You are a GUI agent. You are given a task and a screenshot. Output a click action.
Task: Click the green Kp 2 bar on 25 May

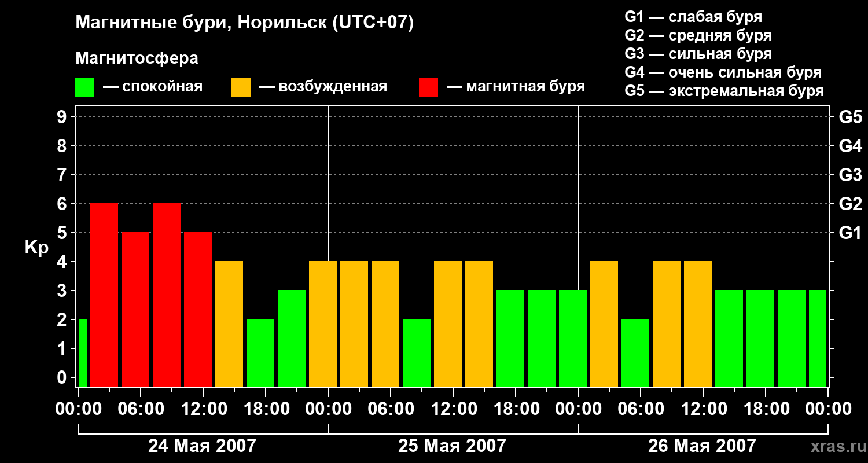[x=417, y=352]
